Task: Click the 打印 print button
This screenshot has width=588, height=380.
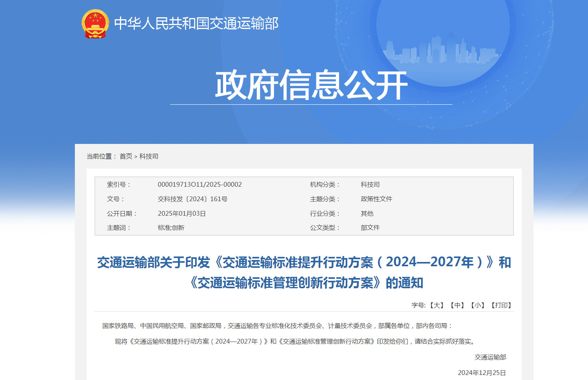Action: pyautogui.click(x=501, y=305)
